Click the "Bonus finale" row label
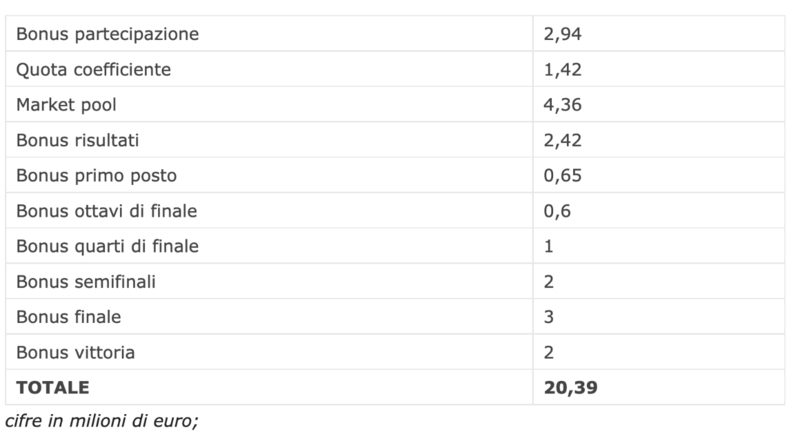This screenshot has width=800, height=441. pyautogui.click(x=69, y=317)
